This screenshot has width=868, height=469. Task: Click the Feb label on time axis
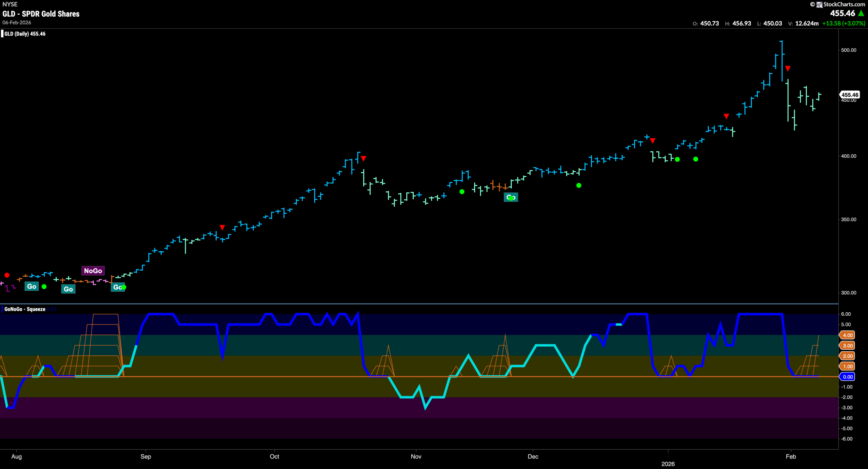pos(791,456)
